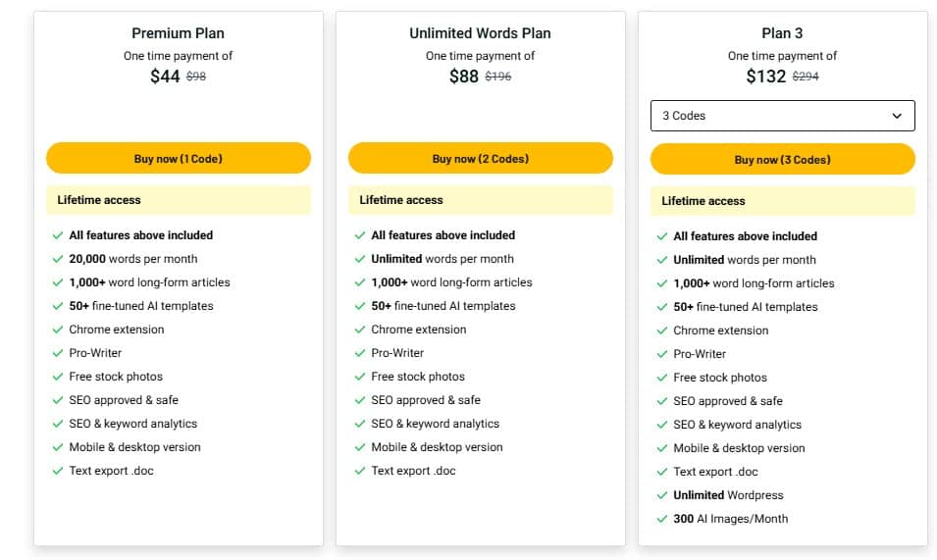Click the $44 price in Premium Plan
Image resolution: width=937 pixels, height=560 pixels.
click(x=165, y=76)
